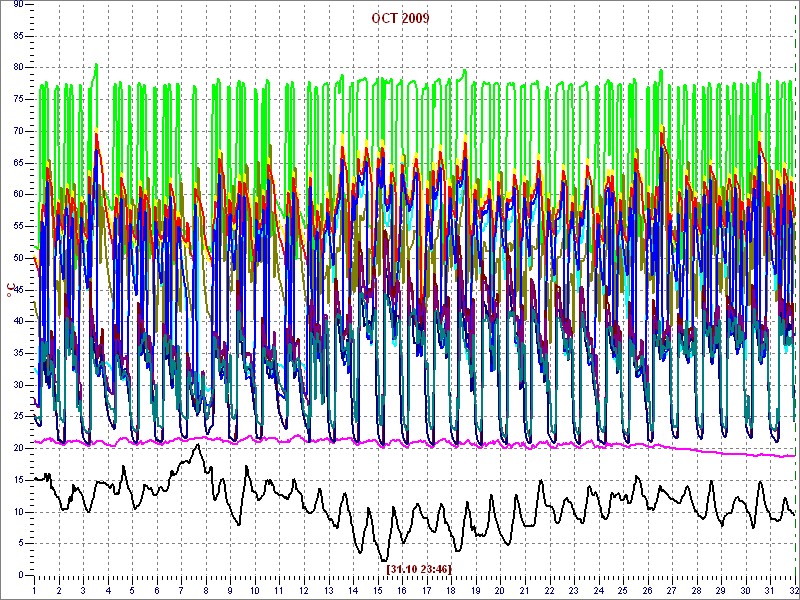Image resolution: width=800 pixels, height=600 pixels.
Task: Select day 31 on the date axis
Action: (x=769, y=590)
